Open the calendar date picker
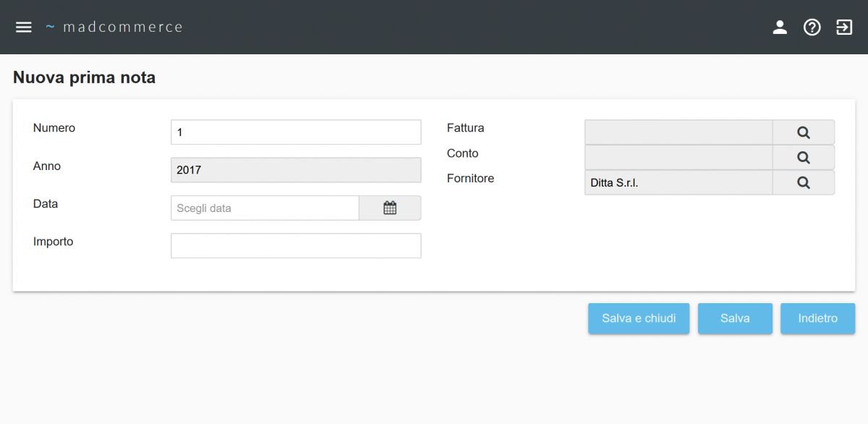868x424 pixels. pos(390,208)
